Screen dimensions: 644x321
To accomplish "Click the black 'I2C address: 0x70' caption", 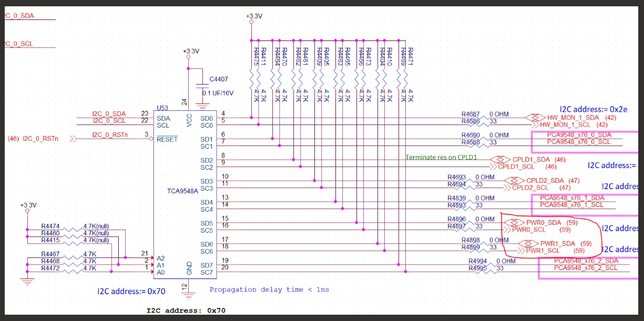I will point(186,310).
